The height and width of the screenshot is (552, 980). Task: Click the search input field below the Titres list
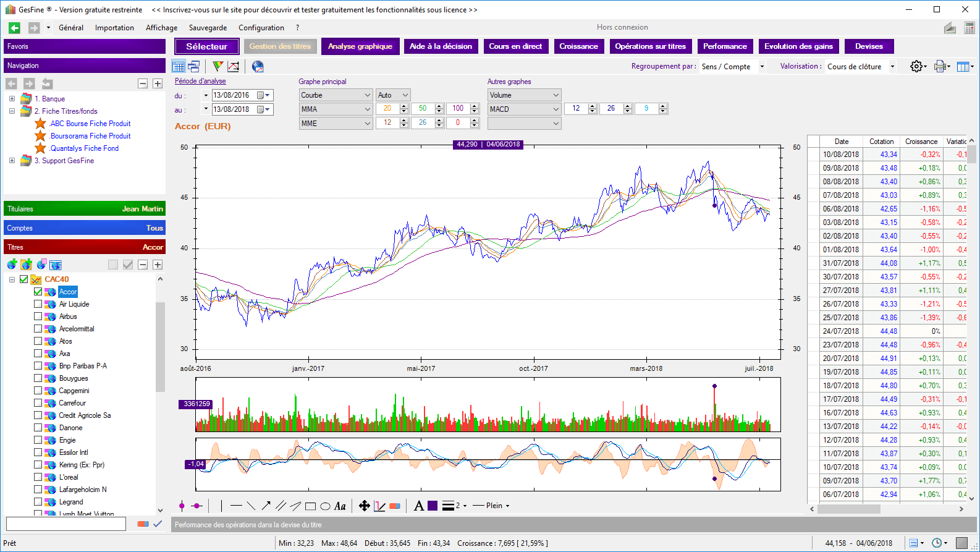66,524
